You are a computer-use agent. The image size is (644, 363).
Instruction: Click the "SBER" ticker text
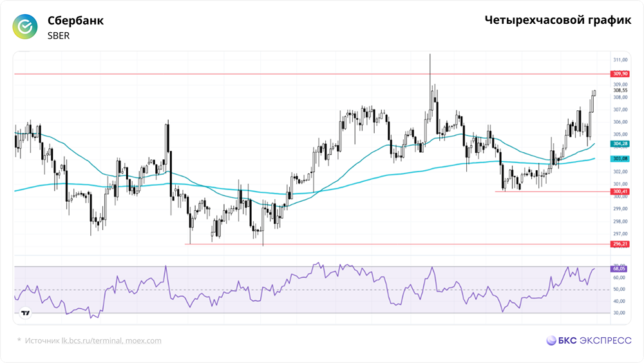click(59, 35)
